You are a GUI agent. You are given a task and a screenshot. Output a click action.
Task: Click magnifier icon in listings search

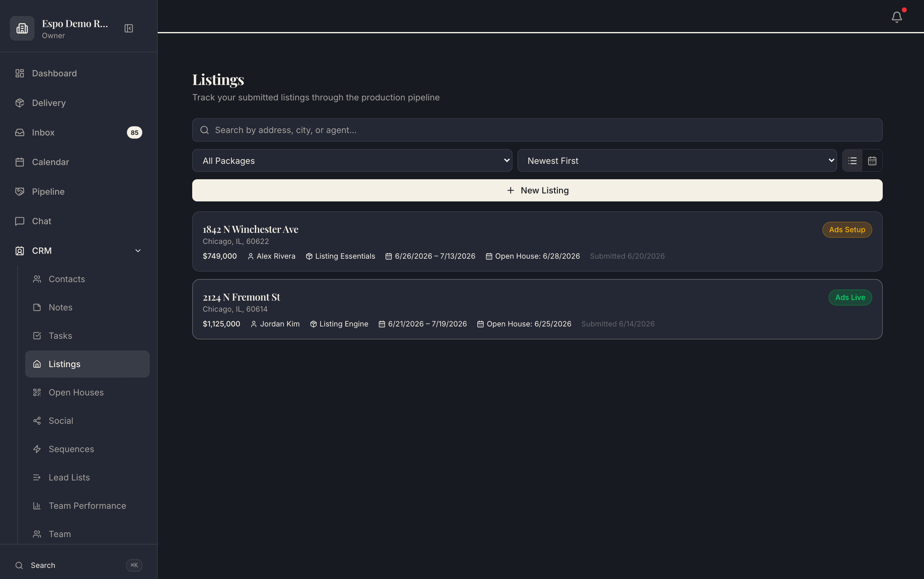[205, 130]
